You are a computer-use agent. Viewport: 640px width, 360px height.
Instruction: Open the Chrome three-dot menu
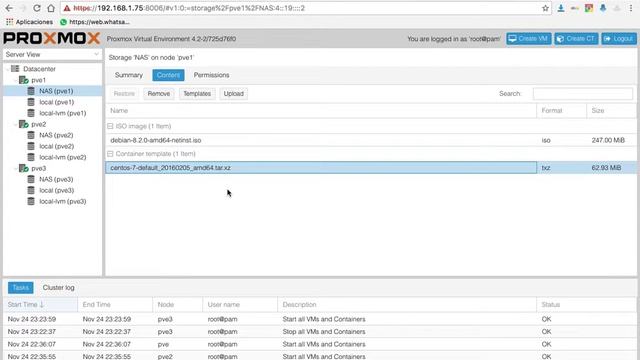coord(631,8)
